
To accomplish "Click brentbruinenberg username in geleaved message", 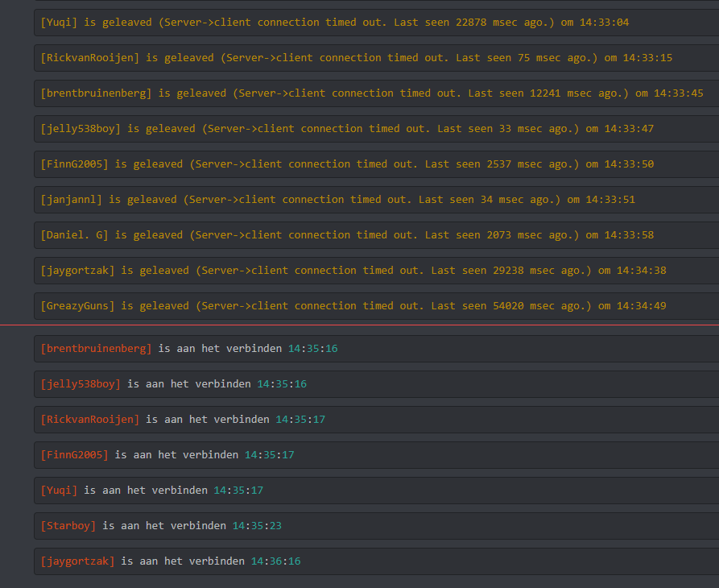I will pyautogui.click(x=96, y=93).
